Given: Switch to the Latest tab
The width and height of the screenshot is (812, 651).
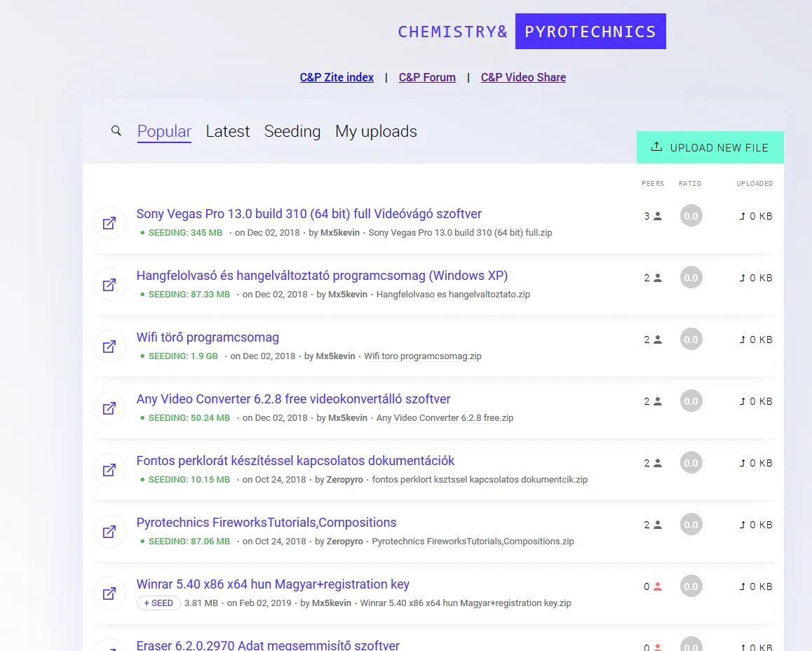Looking at the screenshot, I should tap(228, 132).
